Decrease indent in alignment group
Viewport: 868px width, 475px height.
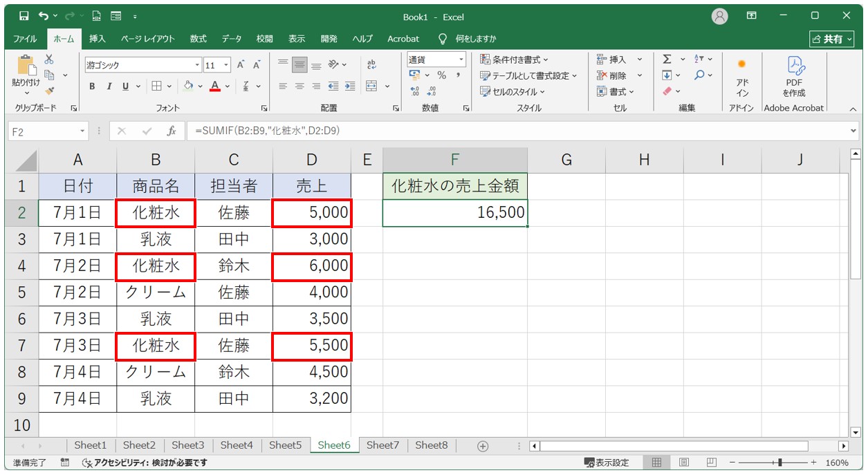[333, 86]
